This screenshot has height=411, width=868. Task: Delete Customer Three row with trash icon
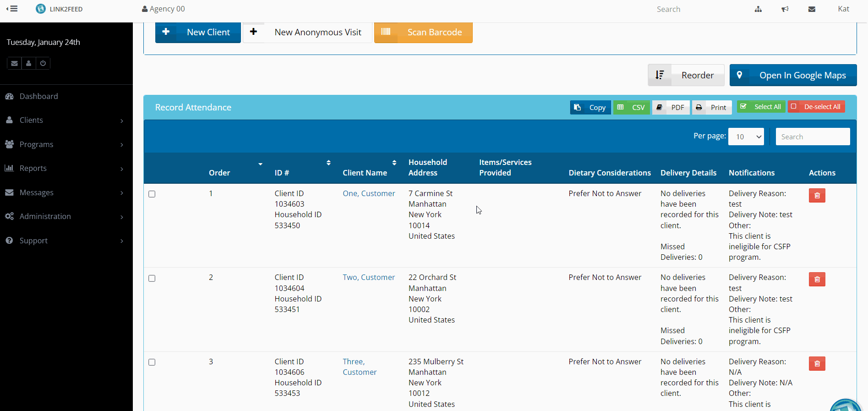click(817, 364)
